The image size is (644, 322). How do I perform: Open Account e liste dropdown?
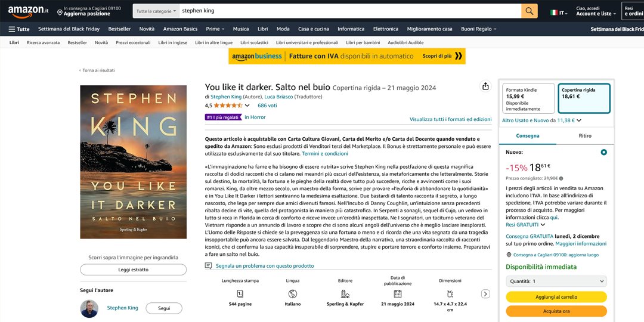coord(596,11)
